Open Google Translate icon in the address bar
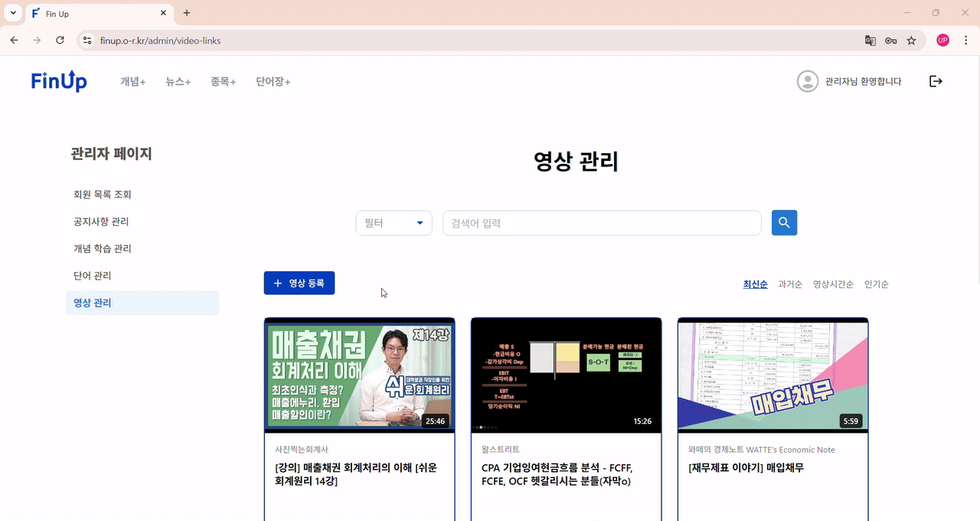The width and height of the screenshot is (980, 521). tap(871, 40)
